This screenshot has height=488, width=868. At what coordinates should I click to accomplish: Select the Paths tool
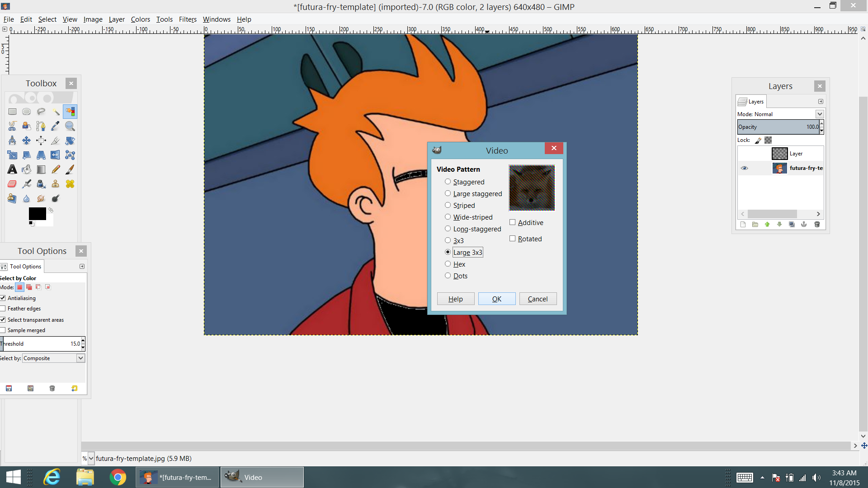tap(41, 126)
